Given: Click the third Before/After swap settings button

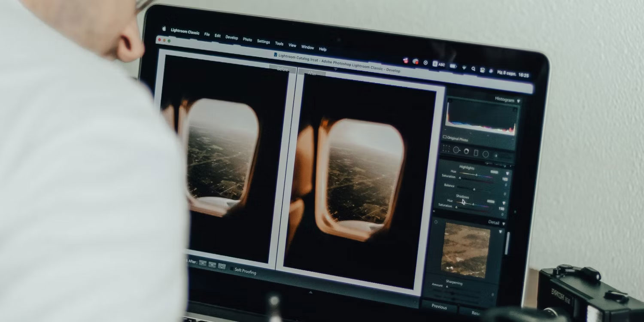Looking at the screenshot, I should 222,266.
